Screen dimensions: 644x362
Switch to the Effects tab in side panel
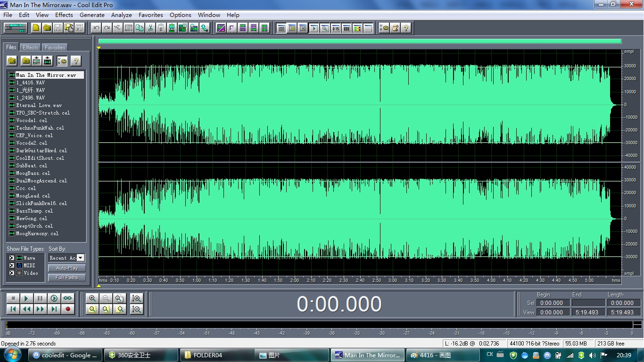click(31, 48)
